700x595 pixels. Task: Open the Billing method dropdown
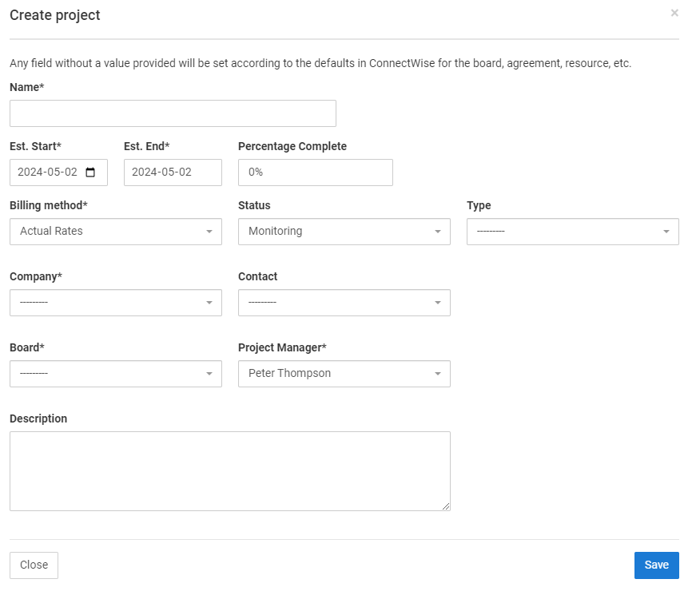tap(116, 232)
